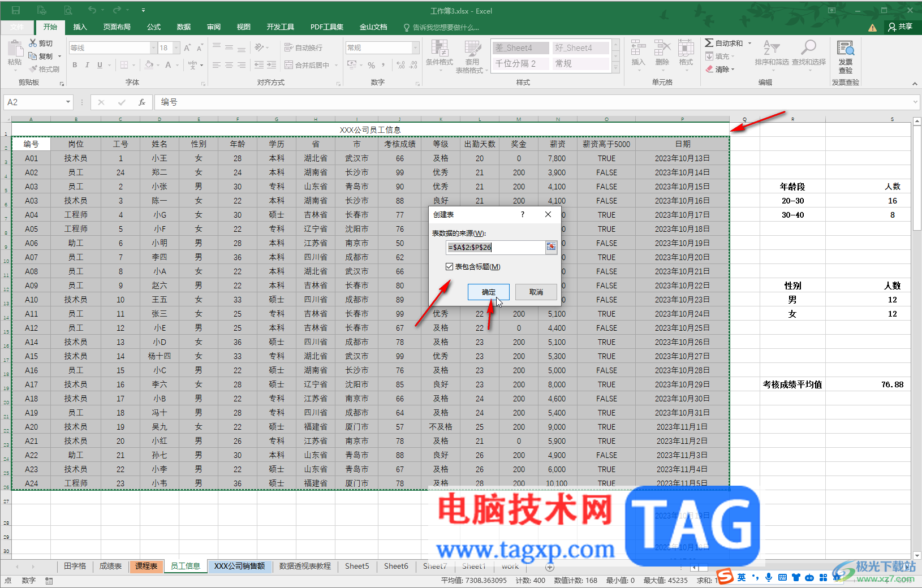
Task: Open the 复制 dropdown arrow
Action: pyautogui.click(x=59, y=56)
